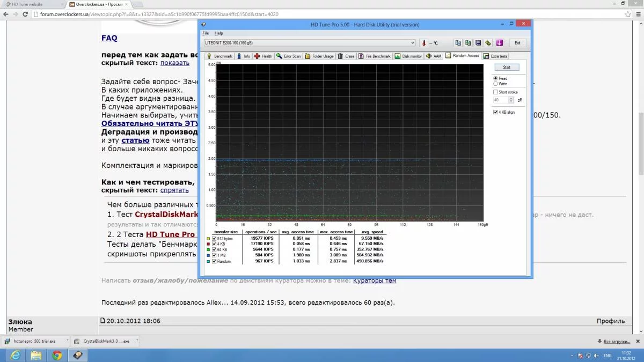This screenshot has width=644, height=362.
Task: Open the File menu in HD Tune
Action: (206, 33)
